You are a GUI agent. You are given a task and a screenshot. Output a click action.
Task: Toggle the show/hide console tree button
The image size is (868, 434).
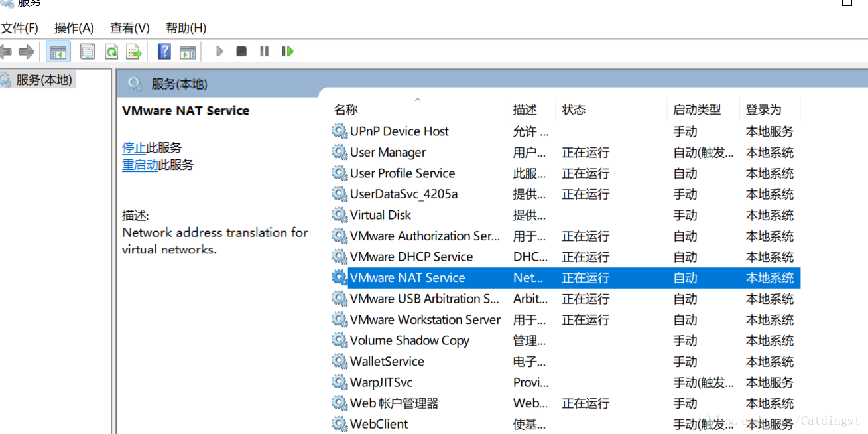[x=58, y=52]
